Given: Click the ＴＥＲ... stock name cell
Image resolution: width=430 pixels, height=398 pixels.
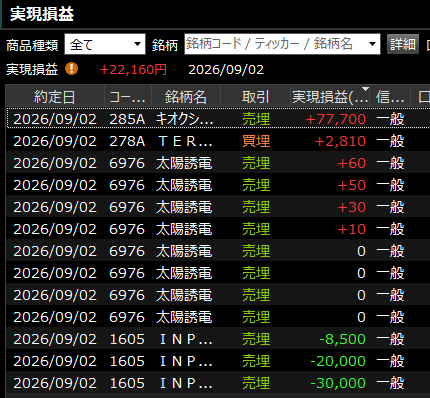Looking at the screenshot, I should [185, 141].
